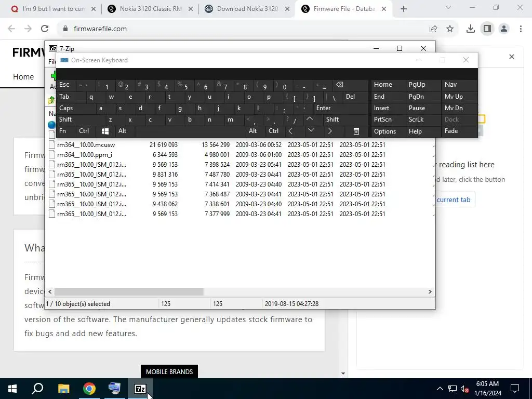Click the muted volume tray icon
Screen dimensions: 532x399
465,389
